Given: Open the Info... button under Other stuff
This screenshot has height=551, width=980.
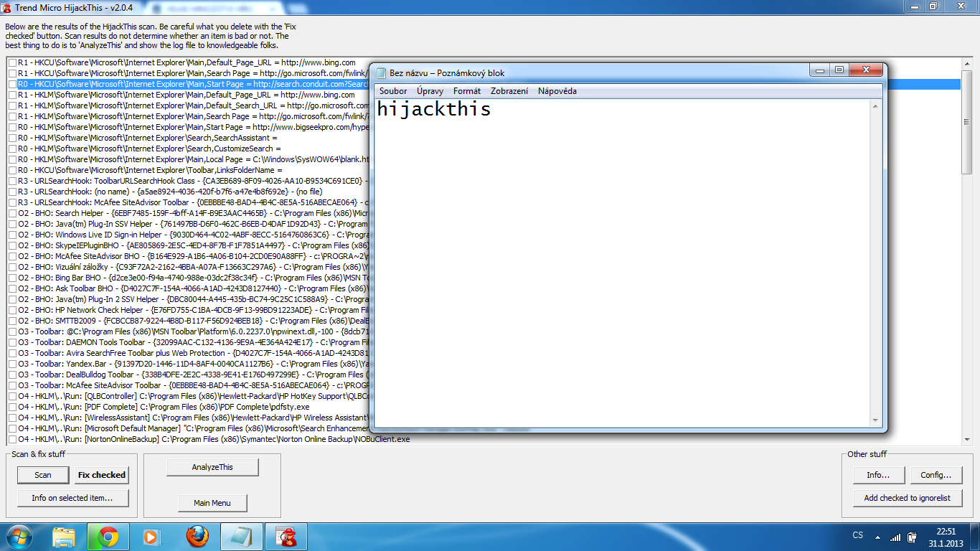Looking at the screenshot, I should [x=880, y=475].
